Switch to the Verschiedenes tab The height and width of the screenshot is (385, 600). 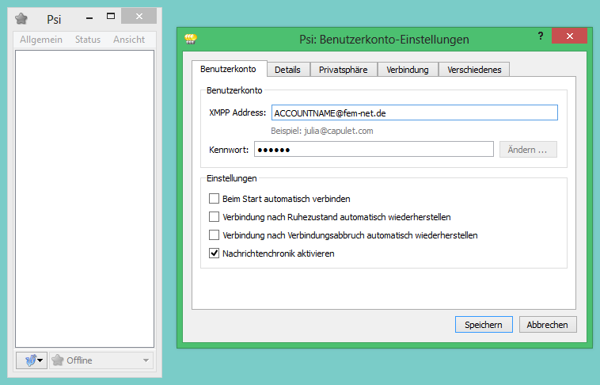pyautogui.click(x=474, y=70)
